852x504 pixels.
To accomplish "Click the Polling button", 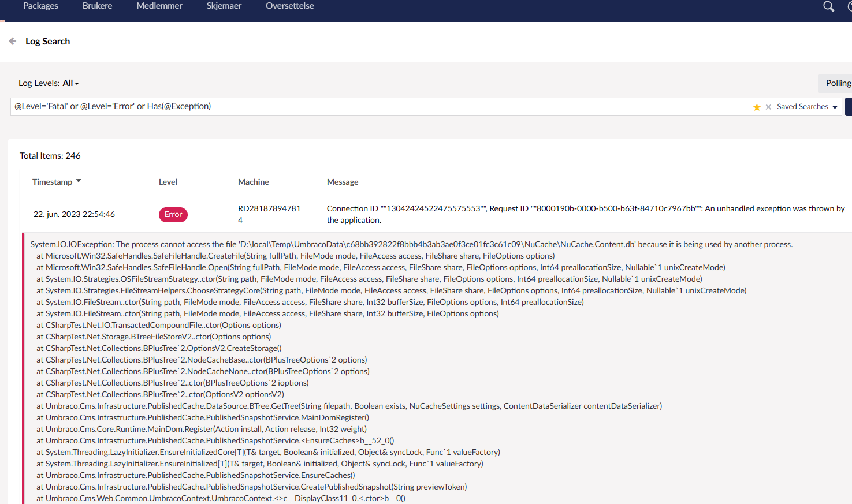I will coord(837,83).
